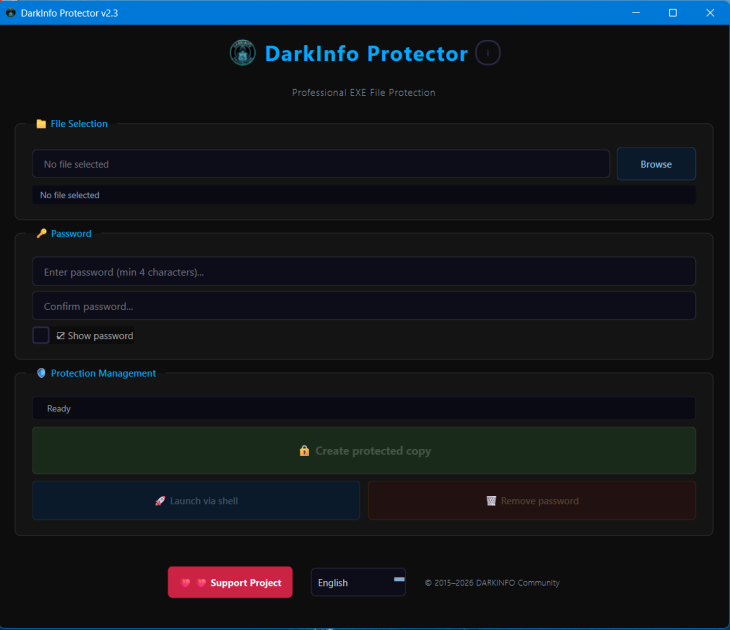The image size is (730, 630).
Task: Maximize the DarkInfo Protector window
Action: pyautogui.click(x=673, y=13)
